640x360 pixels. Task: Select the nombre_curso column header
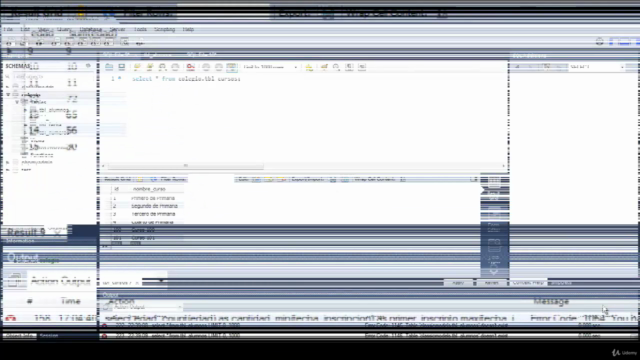149,189
